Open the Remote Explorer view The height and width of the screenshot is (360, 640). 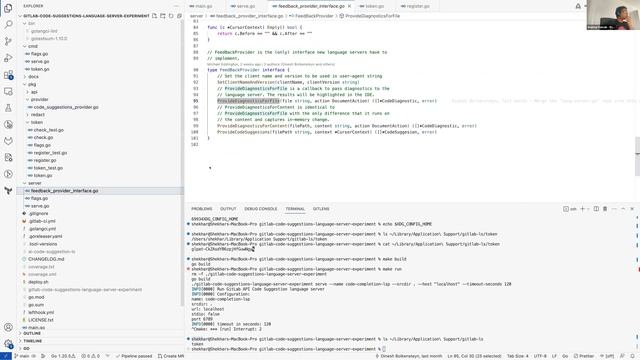tap(8, 91)
